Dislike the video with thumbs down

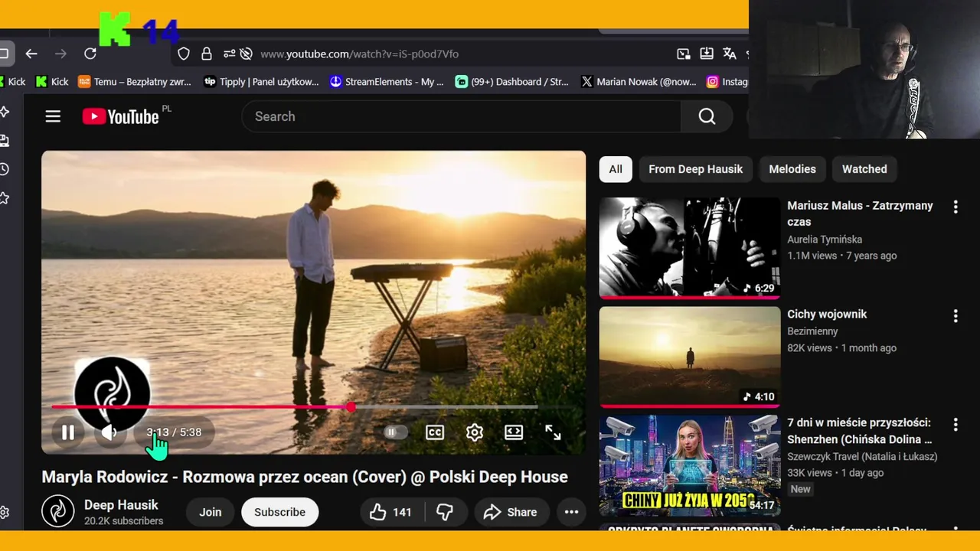(x=445, y=512)
